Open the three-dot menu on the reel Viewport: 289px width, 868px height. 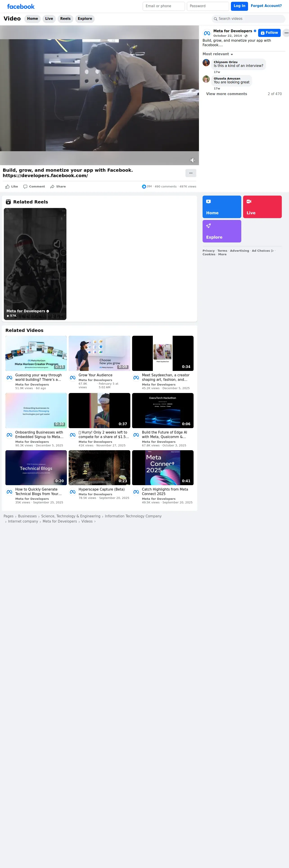click(x=64, y=211)
